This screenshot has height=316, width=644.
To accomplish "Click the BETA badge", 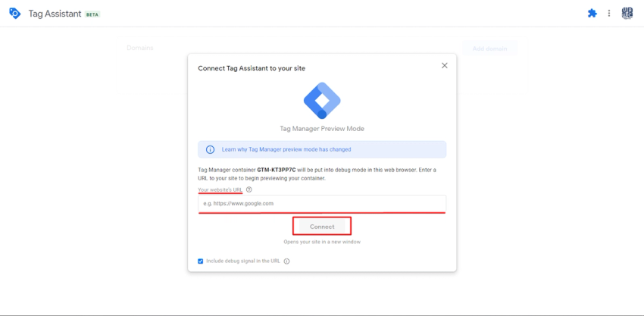I will tap(92, 14).
